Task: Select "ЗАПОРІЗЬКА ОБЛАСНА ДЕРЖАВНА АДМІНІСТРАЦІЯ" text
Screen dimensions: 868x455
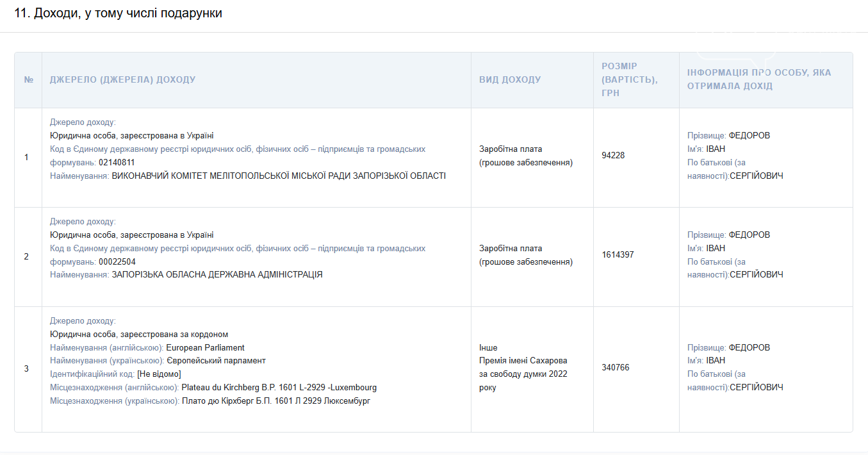Action: (x=217, y=275)
